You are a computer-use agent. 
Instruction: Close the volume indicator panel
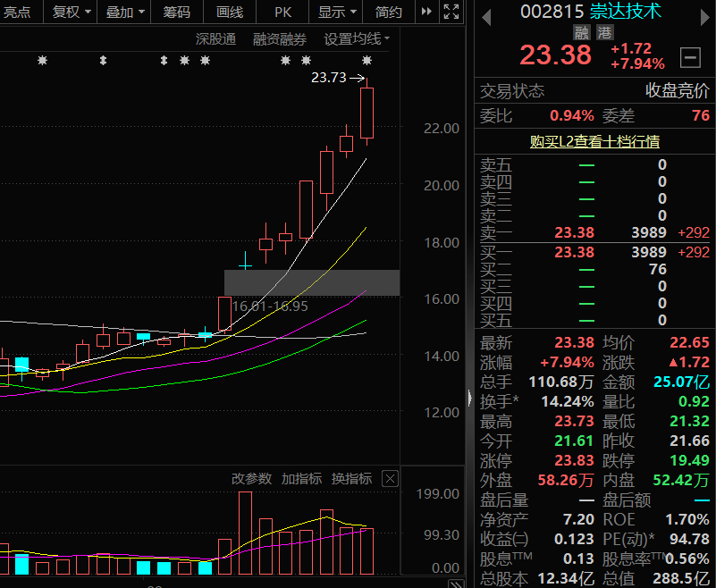click(x=390, y=479)
